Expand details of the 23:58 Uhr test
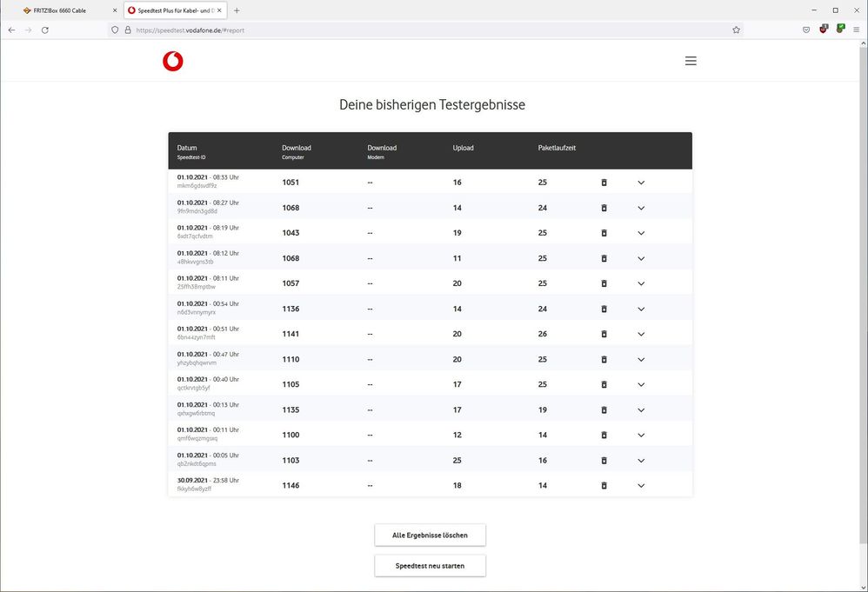The width and height of the screenshot is (868, 592). [x=641, y=485]
